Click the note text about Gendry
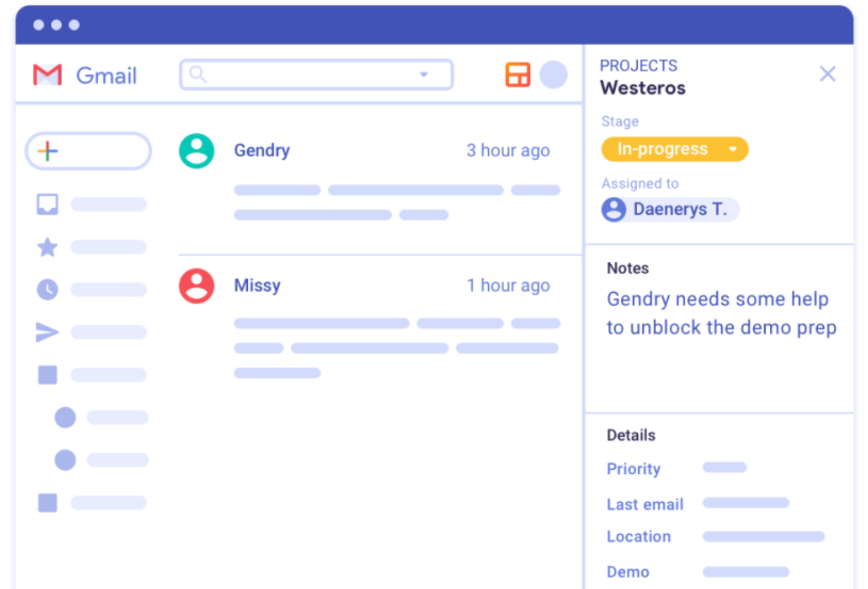Viewport: 868px width, 589px height. [721, 313]
